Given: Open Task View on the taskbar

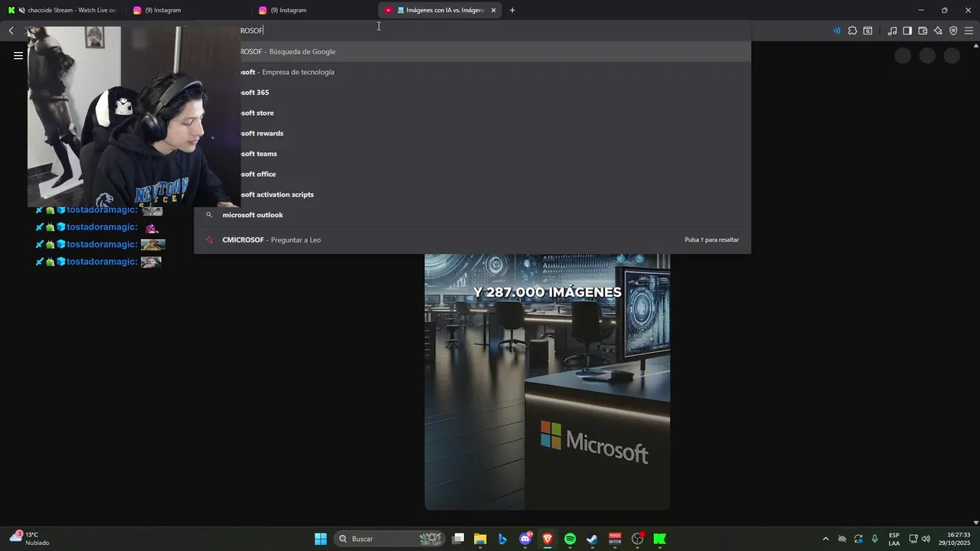Looking at the screenshot, I should click(x=458, y=539).
